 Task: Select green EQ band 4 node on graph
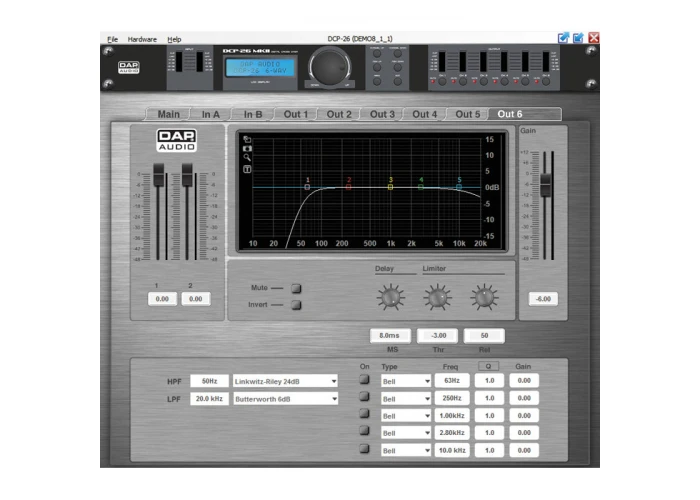[x=421, y=187]
